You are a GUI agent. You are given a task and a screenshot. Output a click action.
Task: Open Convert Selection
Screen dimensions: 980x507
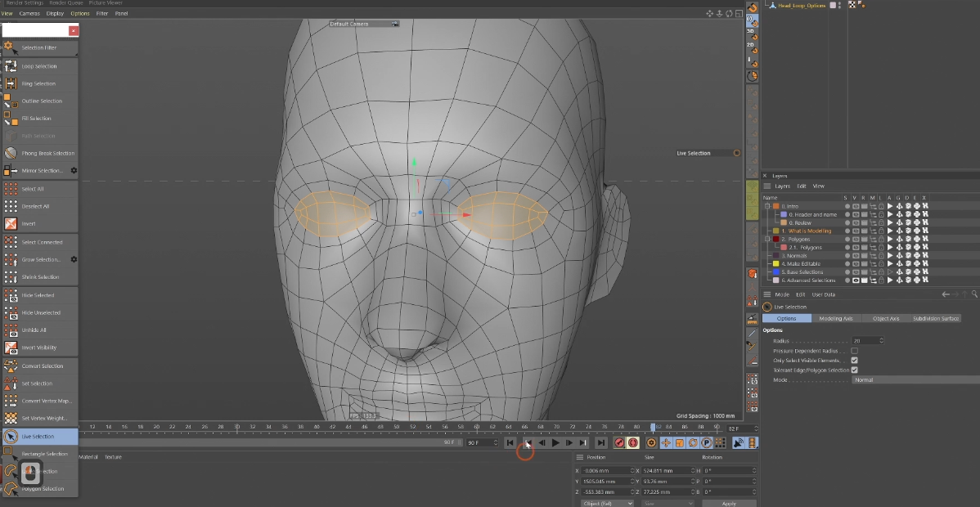coord(40,366)
